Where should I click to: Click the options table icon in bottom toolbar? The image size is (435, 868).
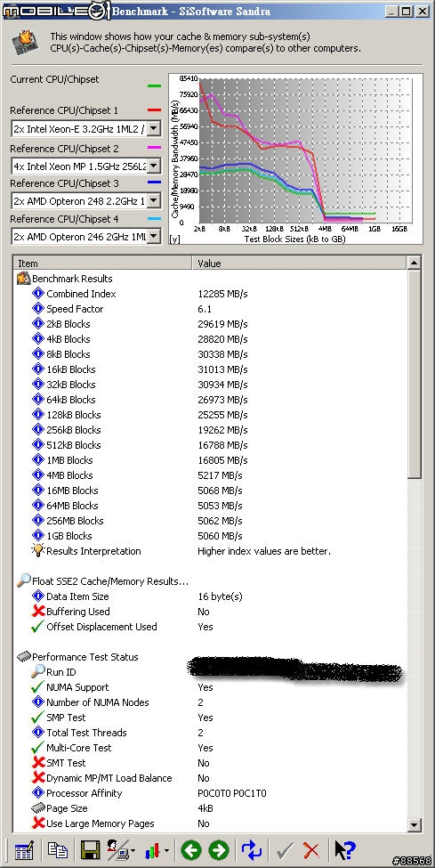24,849
